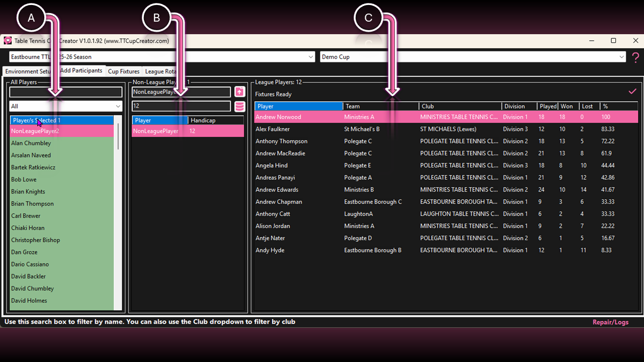The image size is (644, 362).
Task: Open the League Rota tab
Action: 162,71
